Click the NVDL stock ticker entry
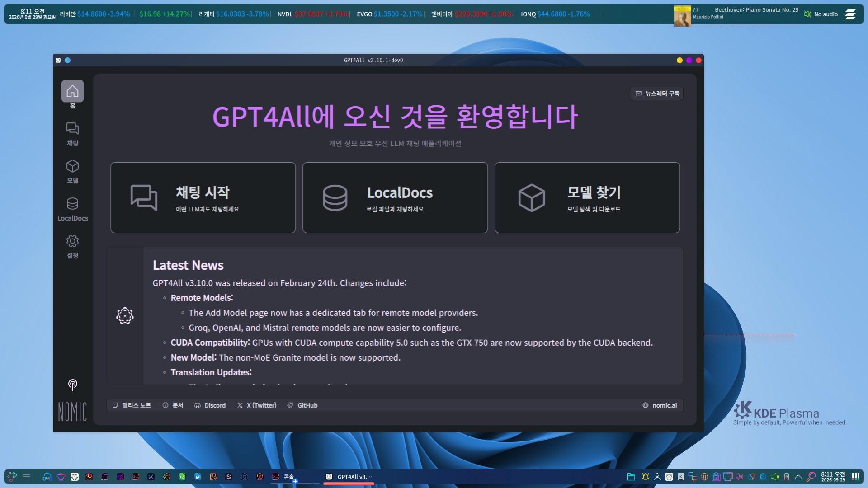Screen dimensions: 868x488 click(x=313, y=14)
